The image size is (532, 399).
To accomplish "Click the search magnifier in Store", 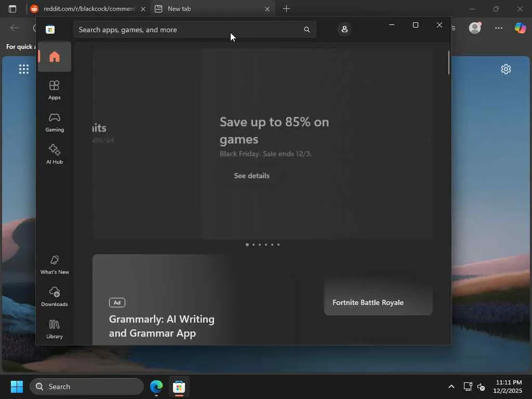I will 307,30.
